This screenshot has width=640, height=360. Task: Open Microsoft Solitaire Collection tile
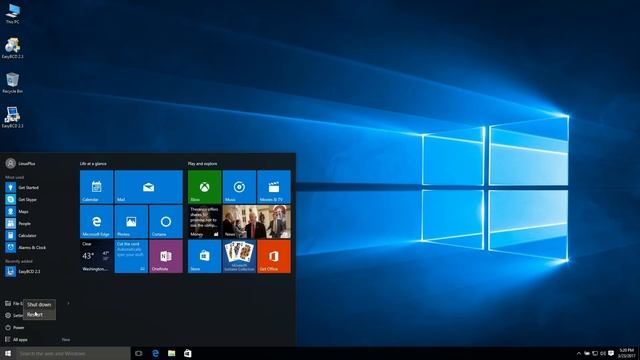239,256
